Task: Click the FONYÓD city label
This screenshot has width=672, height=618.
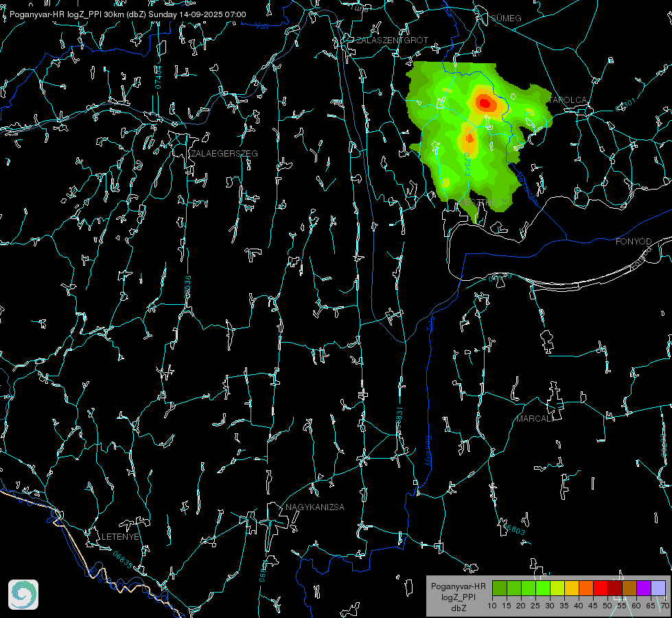Action: (x=634, y=242)
